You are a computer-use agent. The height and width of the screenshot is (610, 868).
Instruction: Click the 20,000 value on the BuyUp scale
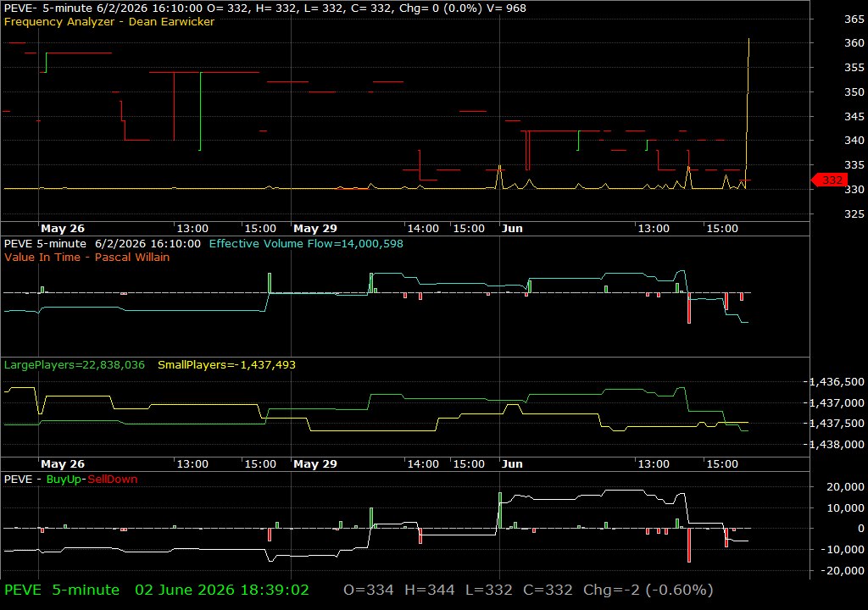point(845,486)
